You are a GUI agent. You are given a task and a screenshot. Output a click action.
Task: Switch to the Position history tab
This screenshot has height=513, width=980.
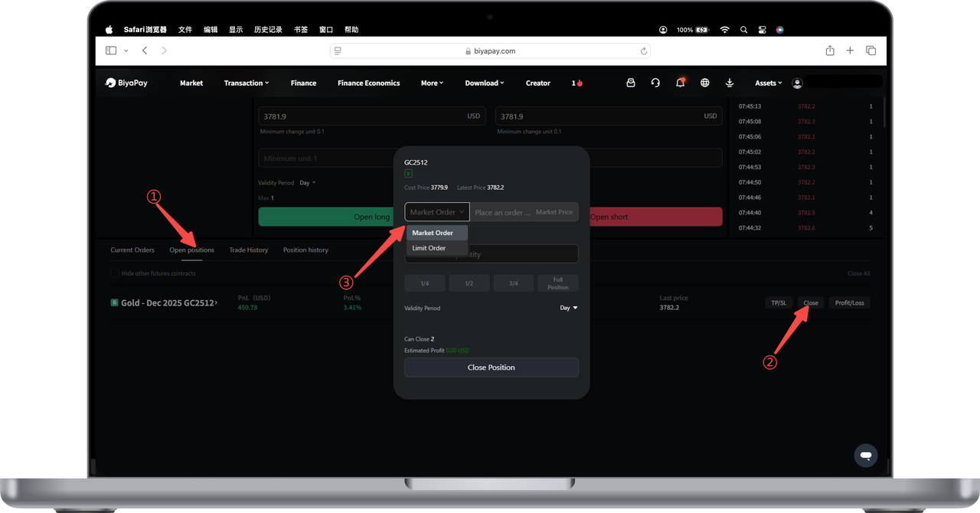[305, 250]
